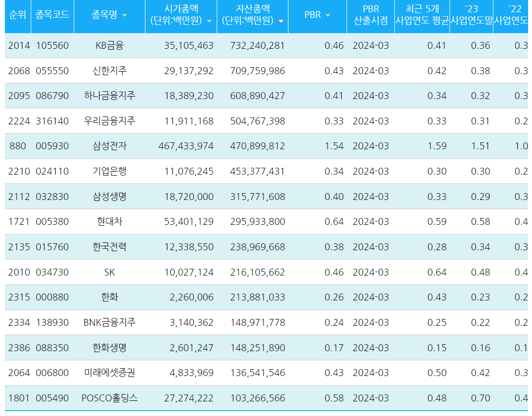
Task: Click rank 1721 in 현대차 row
Action: (19, 222)
